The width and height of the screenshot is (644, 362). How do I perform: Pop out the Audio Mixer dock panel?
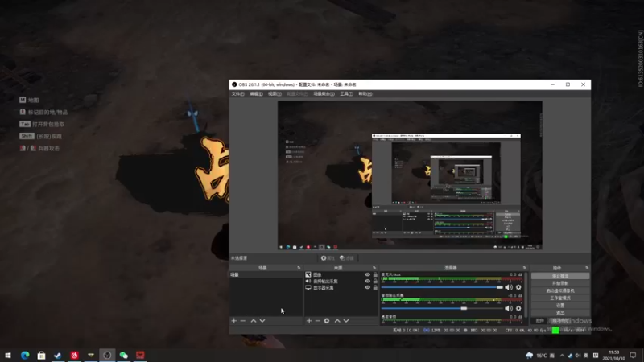[x=525, y=268]
